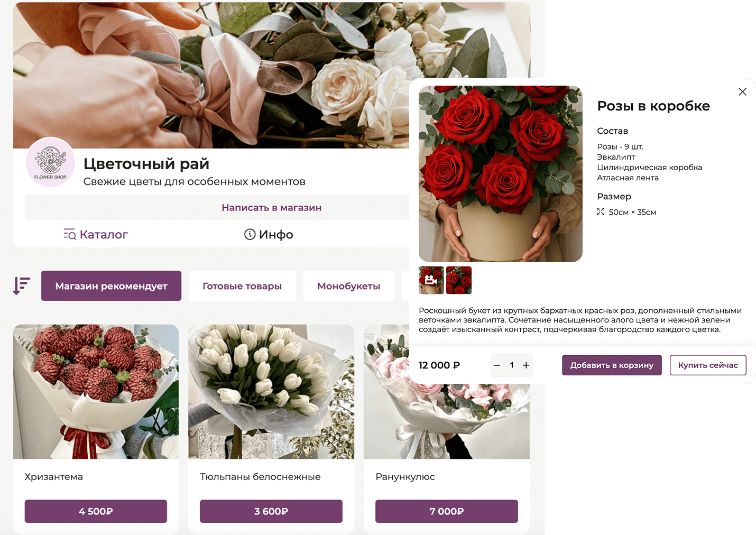The image size is (756, 535).
Task: Decrease quantity with the minus button
Action: click(x=497, y=365)
